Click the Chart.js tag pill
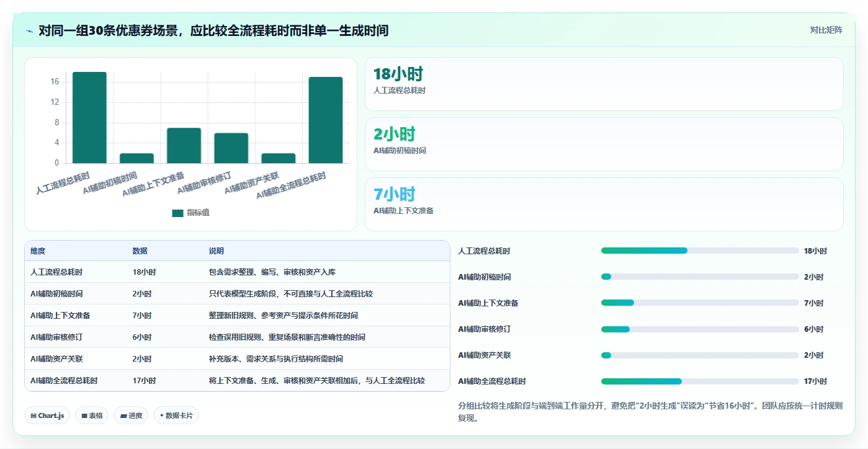The width and height of the screenshot is (868, 449). 47,416
